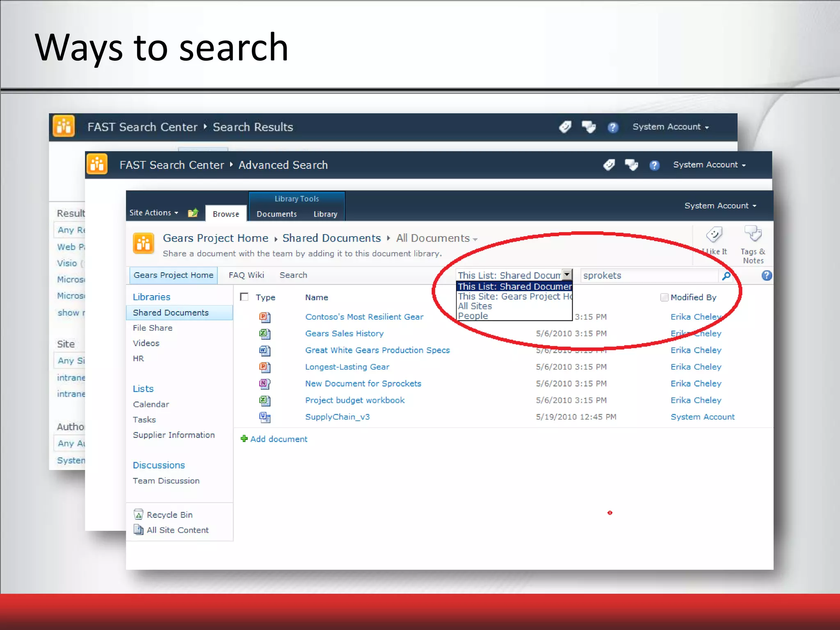The width and height of the screenshot is (840, 630).
Task: Open Contoso's Most Resilient Gear document
Action: (364, 317)
